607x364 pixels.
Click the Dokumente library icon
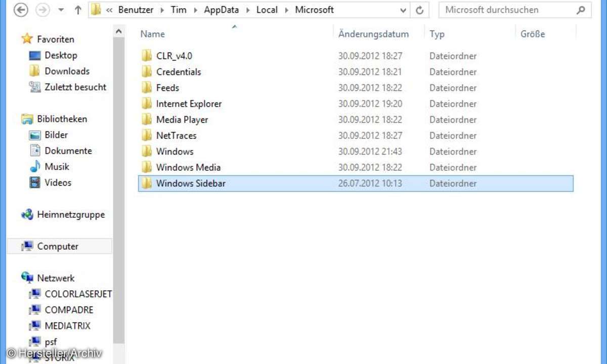coord(34,151)
